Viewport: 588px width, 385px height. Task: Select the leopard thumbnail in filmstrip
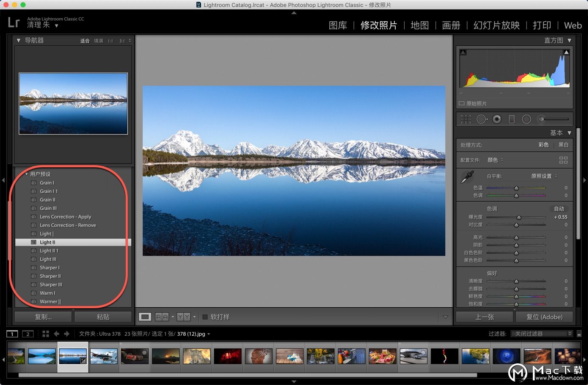(x=197, y=356)
